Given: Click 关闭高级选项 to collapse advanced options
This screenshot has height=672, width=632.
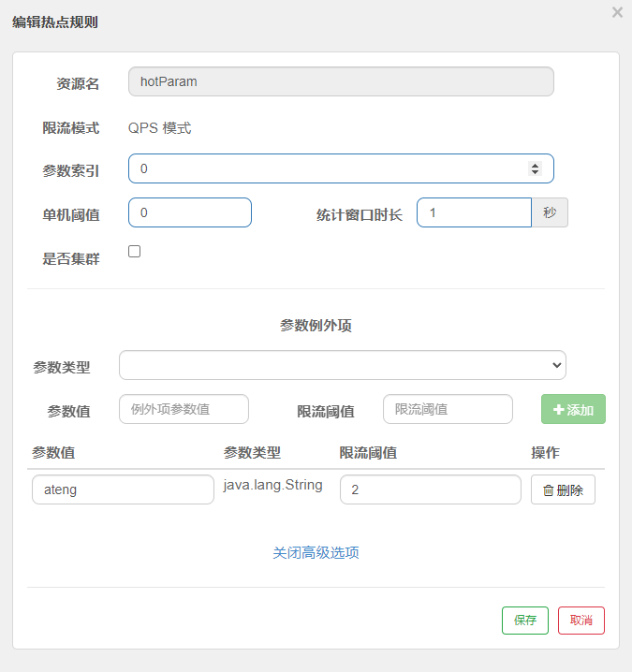Looking at the screenshot, I should (x=316, y=552).
